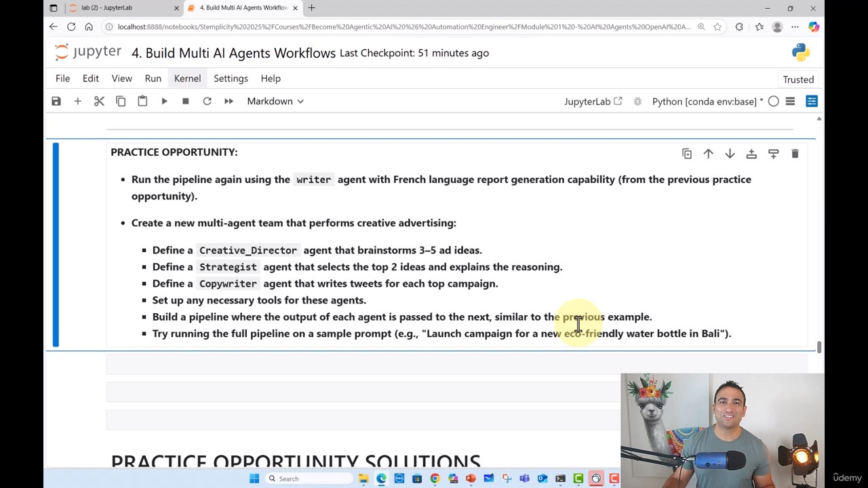Insert a new cell with the plus icon
868x488 pixels.
click(77, 101)
